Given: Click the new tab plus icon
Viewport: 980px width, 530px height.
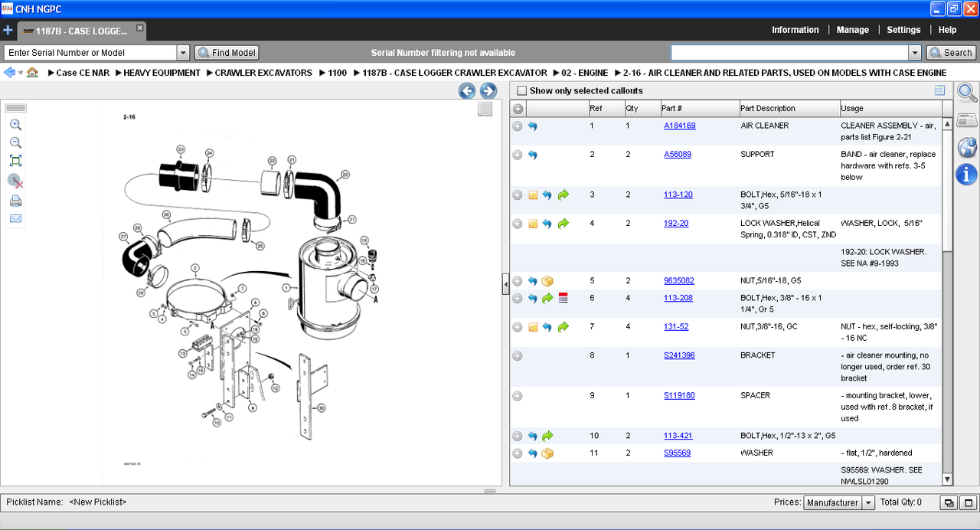Looking at the screenshot, I should [x=8, y=31].
